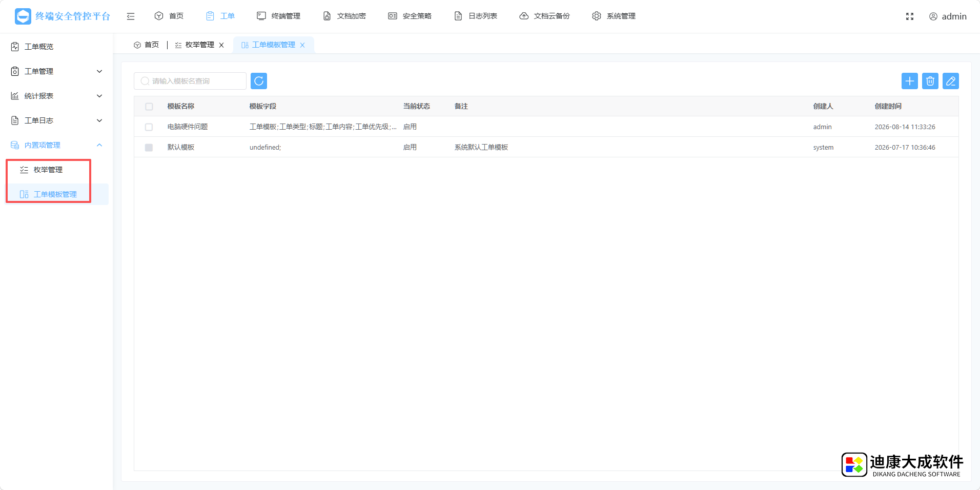Click the 模板字段 column header
This screenshot has height=490, width=980.
263,106
